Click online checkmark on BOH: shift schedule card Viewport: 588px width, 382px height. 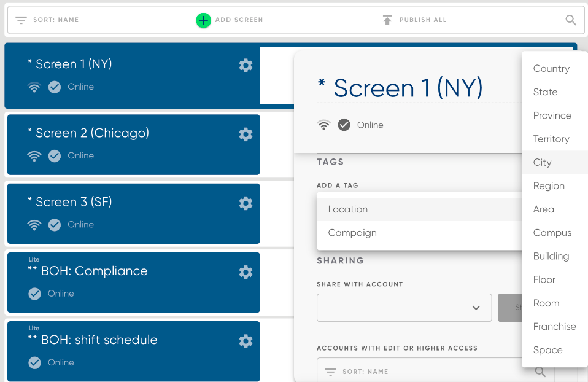34,363
